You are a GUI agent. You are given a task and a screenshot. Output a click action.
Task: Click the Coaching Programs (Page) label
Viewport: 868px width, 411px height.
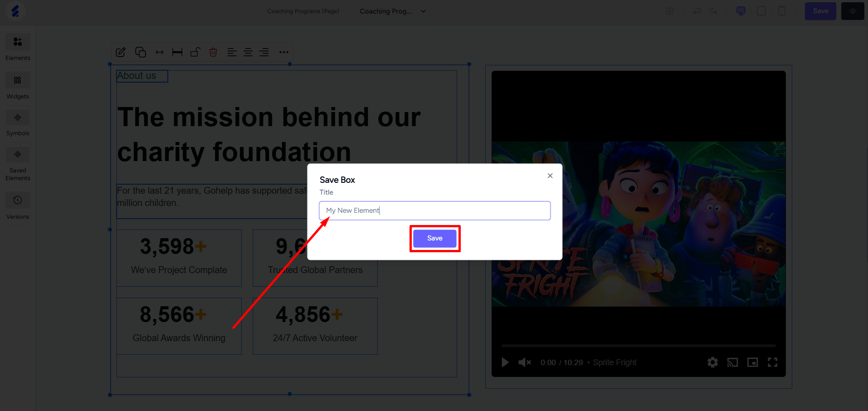tap(303, 11)
